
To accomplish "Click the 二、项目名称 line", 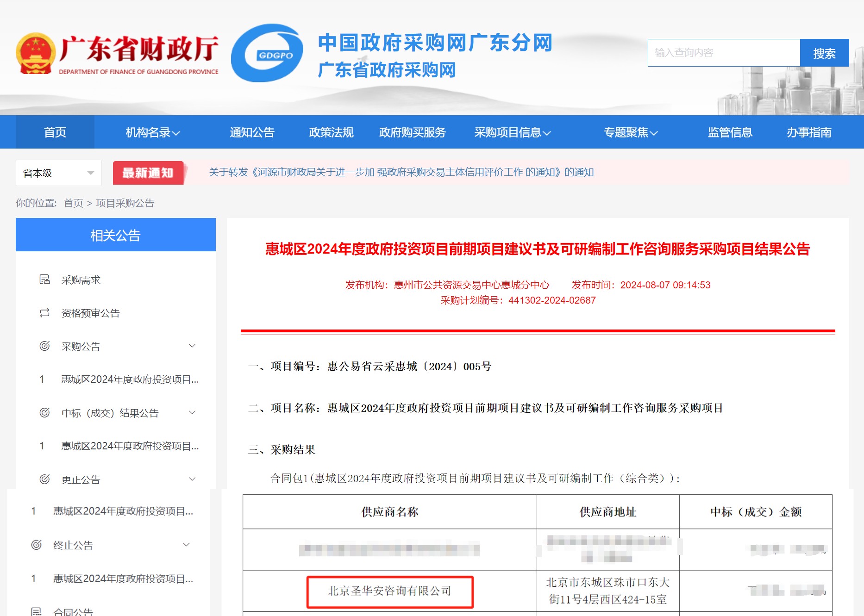I will tap(485, 408).
